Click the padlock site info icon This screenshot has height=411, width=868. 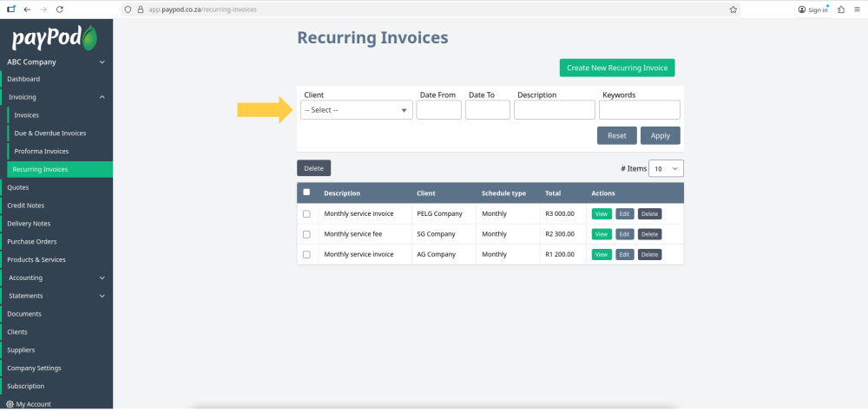point(140,10)
